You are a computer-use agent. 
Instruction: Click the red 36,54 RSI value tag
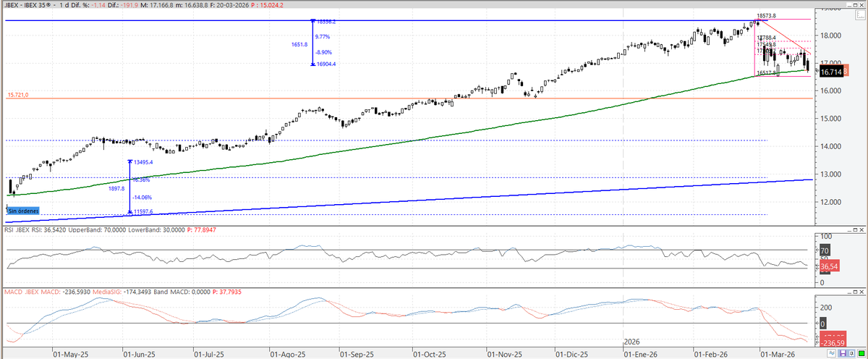tap(830, 266)
